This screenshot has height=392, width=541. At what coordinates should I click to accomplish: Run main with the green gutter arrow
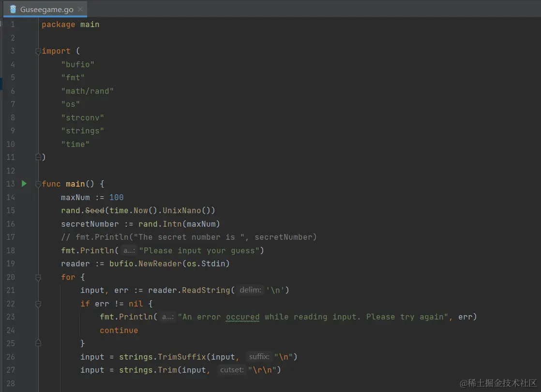24,184
